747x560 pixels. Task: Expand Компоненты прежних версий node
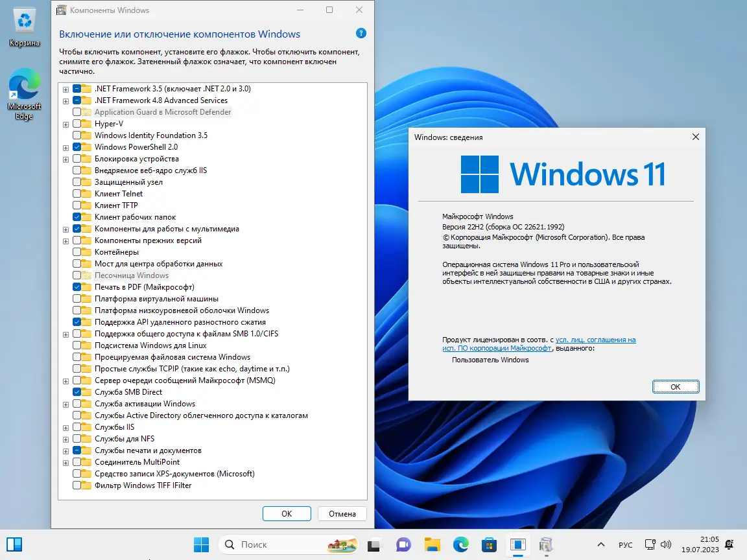pyautogui.click(x=65, y=241)
